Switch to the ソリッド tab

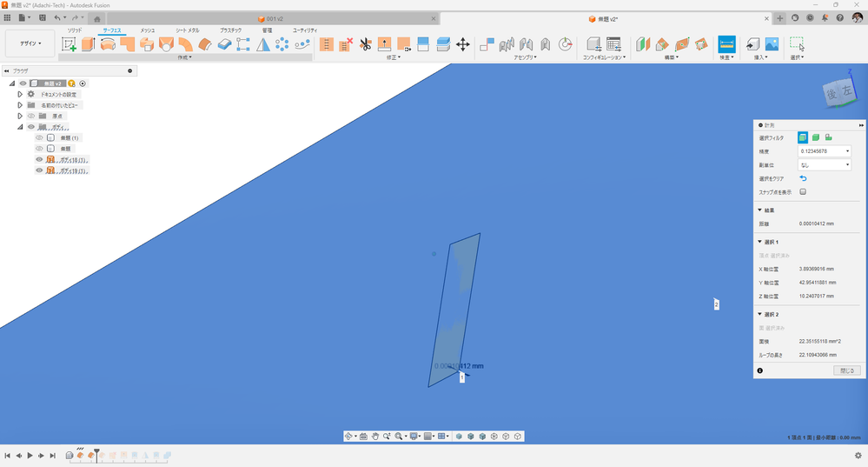click(x=75, y=30)
